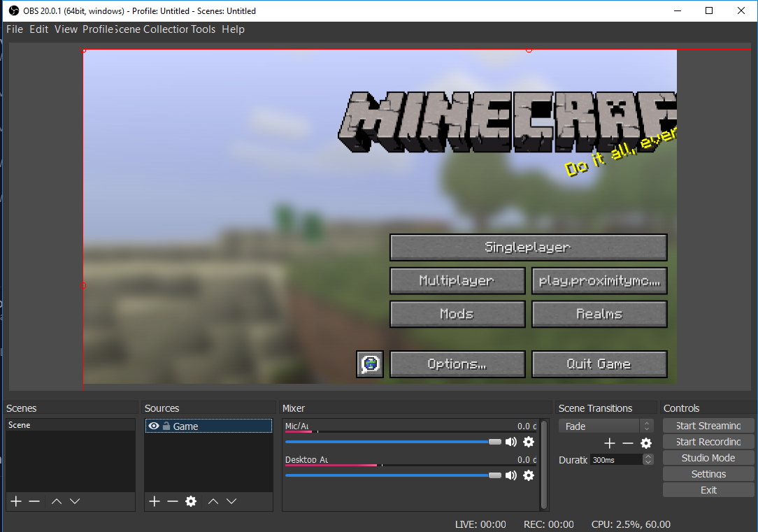Click the 'LIVE: 00:00' status text
The width and height of the screenshot is (758, 532).
coord(480,524)
